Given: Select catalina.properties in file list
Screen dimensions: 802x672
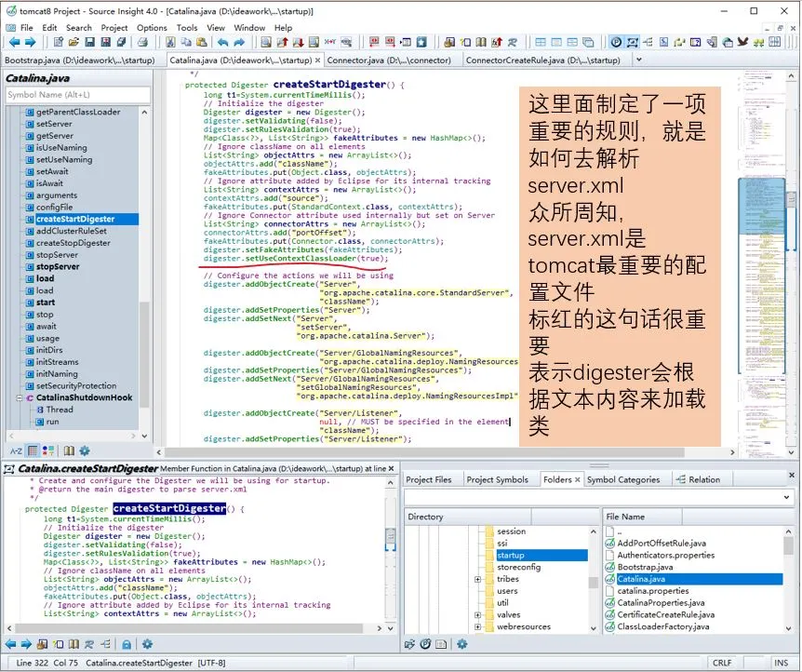Looking at the screenshot, I should tap(652, 591).
